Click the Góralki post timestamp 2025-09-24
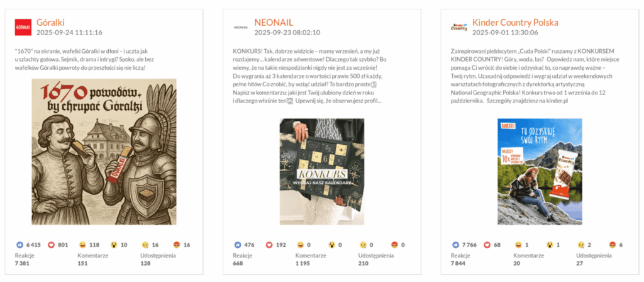Viewport: 644px width, 282px height. pyautogui.click(x=69, y=33)
